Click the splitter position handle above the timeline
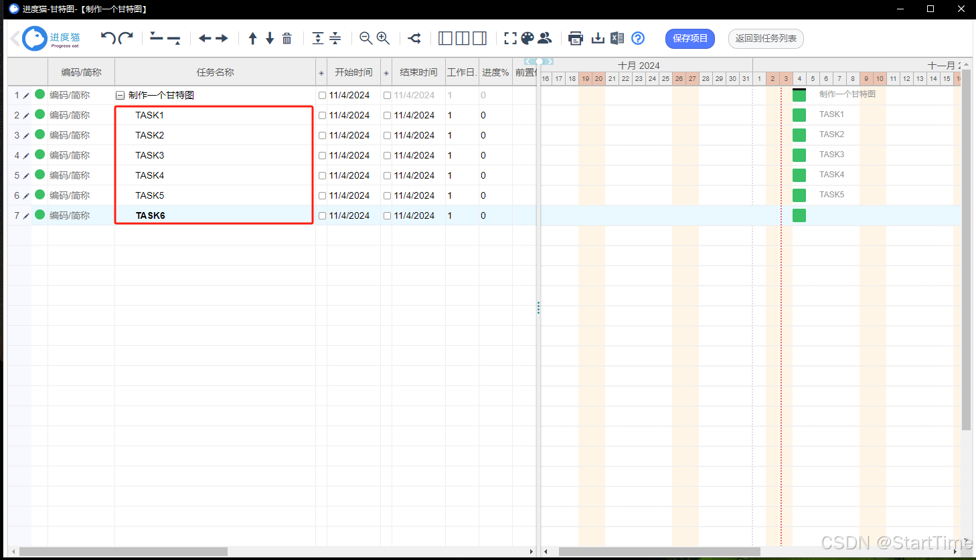Screen dimensions: 976x560 point(539,62)
